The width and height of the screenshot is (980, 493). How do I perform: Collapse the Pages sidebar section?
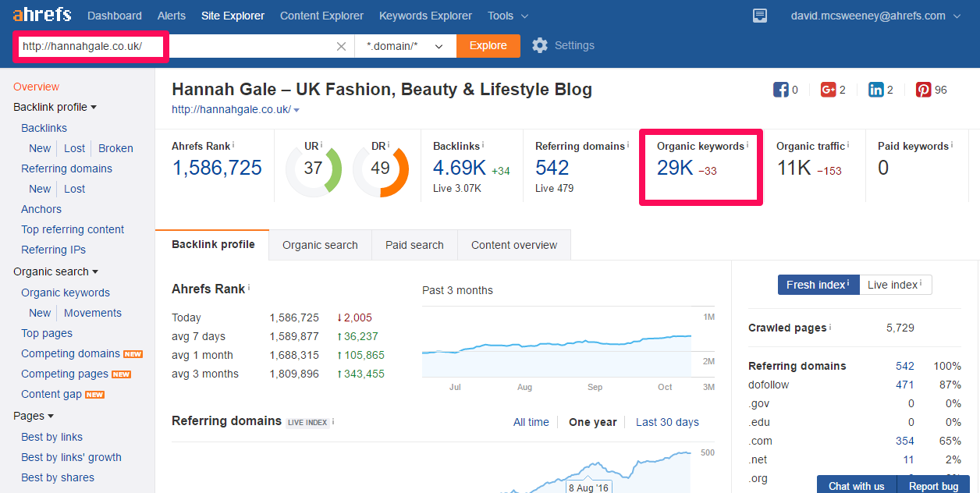click(34, 416)
